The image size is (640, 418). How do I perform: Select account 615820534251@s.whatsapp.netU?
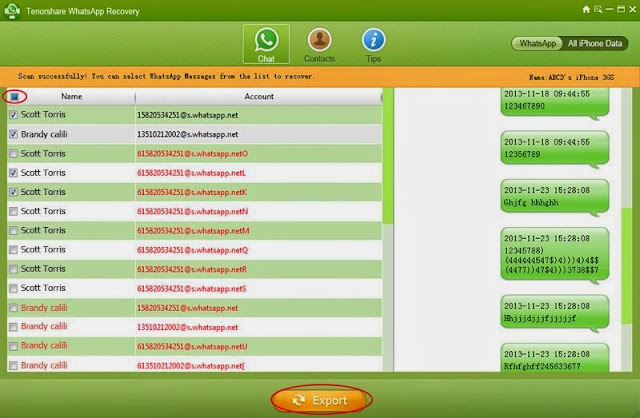click(192, 347)
